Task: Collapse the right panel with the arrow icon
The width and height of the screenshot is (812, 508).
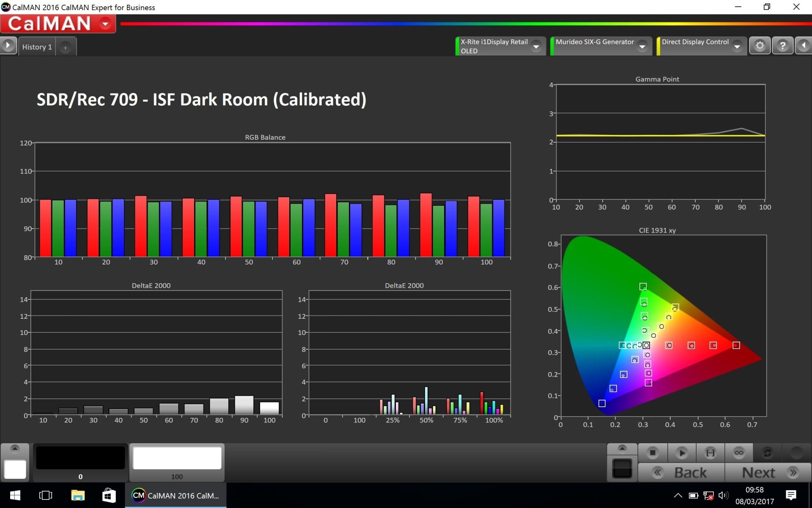Action: coord(803,46)
